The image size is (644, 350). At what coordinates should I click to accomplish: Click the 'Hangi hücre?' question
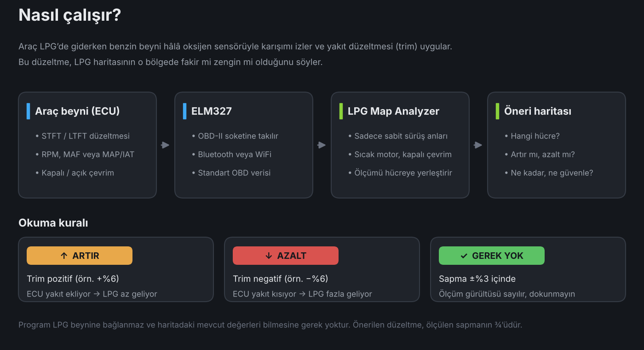click(532, 136)
